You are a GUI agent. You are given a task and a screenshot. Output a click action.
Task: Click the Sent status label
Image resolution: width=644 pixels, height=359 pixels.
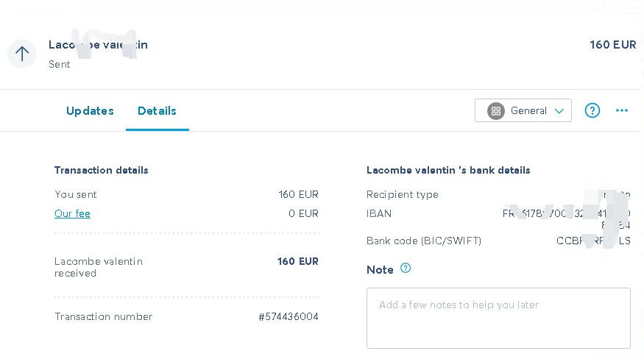59,65
